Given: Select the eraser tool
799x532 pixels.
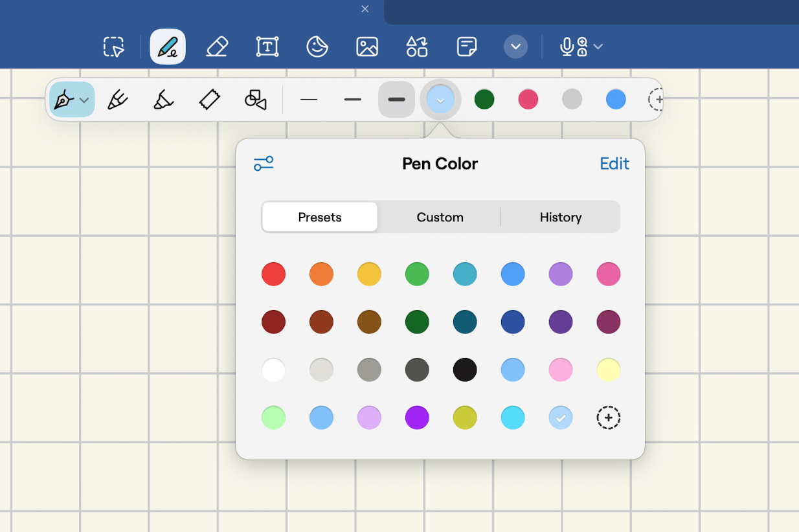Looking at the screenshot, I should [x=217, y=47].
